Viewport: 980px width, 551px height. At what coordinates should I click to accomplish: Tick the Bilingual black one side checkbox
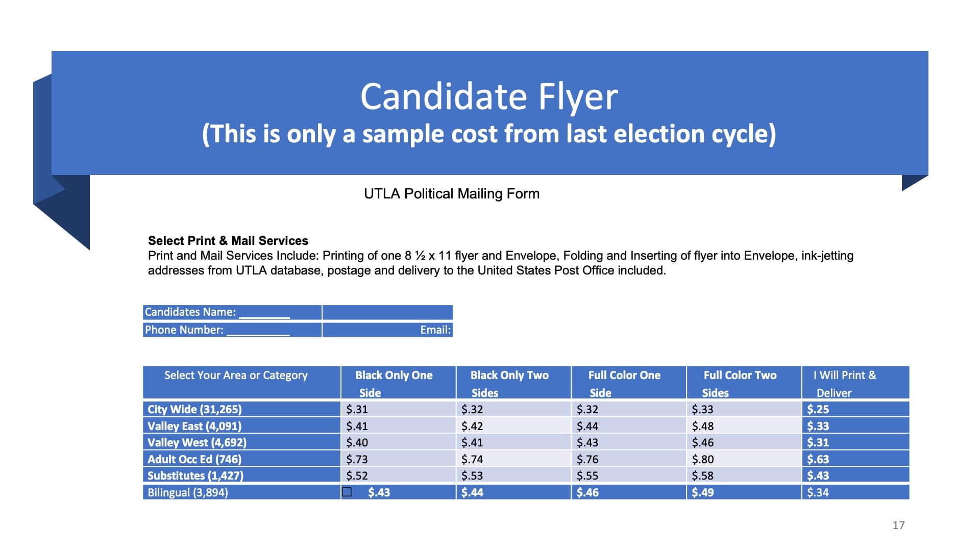347,492
